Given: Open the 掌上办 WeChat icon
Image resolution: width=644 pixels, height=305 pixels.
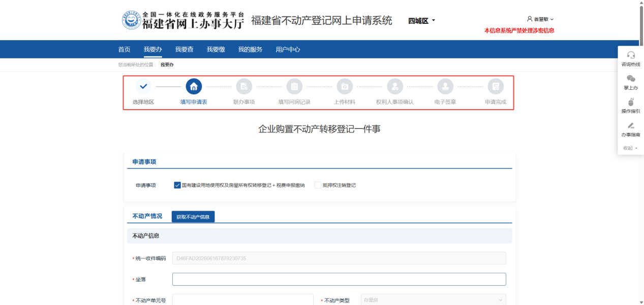Looking at the screenshot, I should pyautogui.click(x=631, y=78).
